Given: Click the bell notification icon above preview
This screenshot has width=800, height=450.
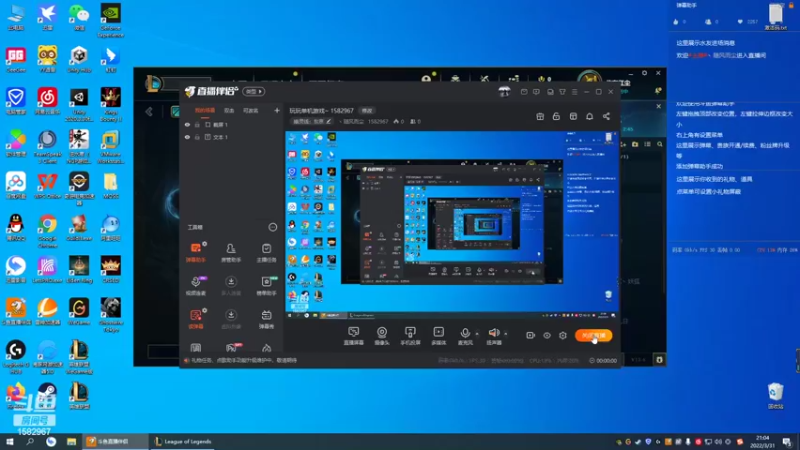Looking at the screenshot, I should (x=589, y=116).
